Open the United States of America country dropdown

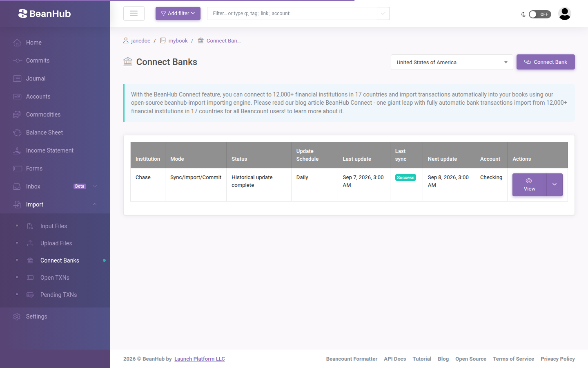click(x=452, y=62)
